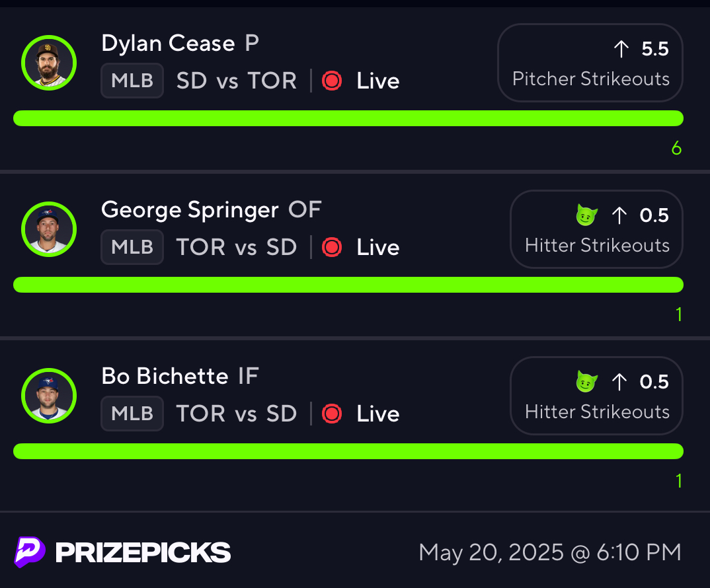710x588 pixels.
Task: Click George Springer's player headshot
Action: pyautogui.click(x=49, y=229)
